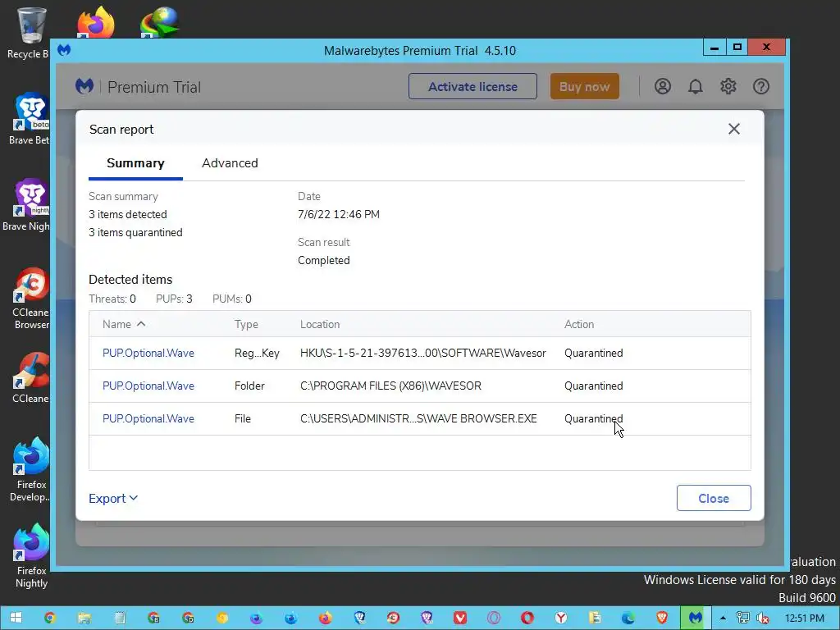The height and width of the screenshot is (630, 840).
Task: Open the Opera icon in the taskbar
Action: pyautogui.click(x=527, y=618)
